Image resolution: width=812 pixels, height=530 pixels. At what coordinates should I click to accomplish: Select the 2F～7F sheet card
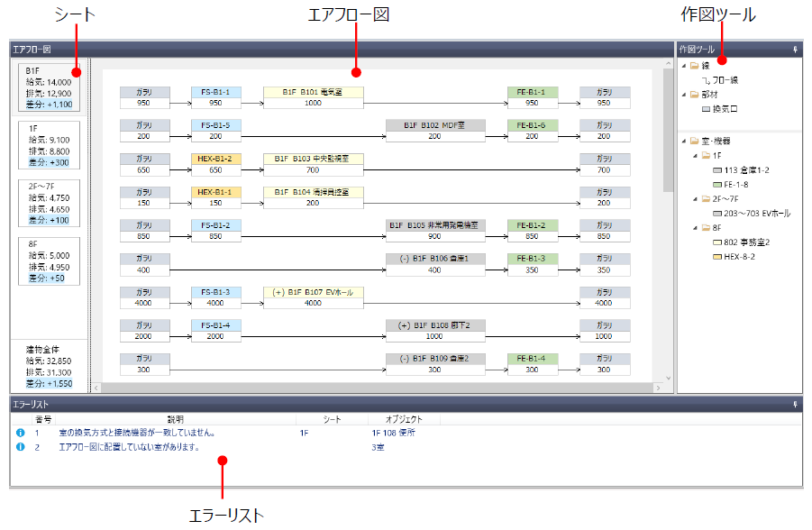coord(49,204)
